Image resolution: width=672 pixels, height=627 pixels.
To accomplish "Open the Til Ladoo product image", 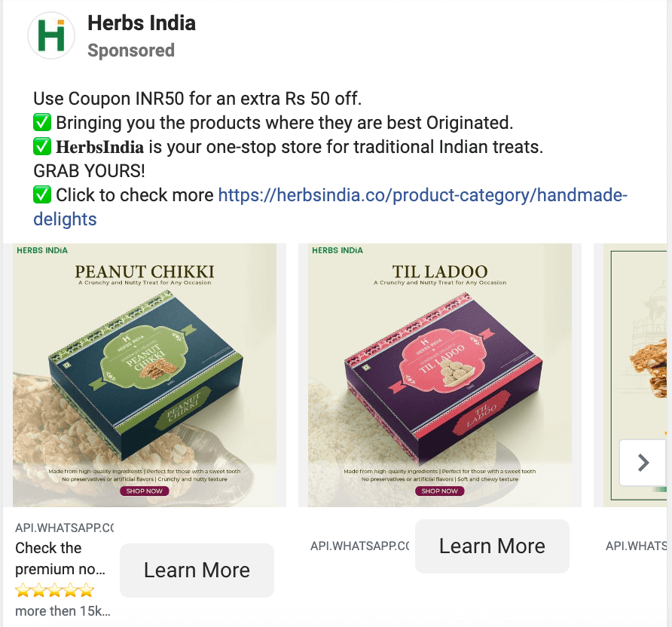I will (x=440, y=375).
